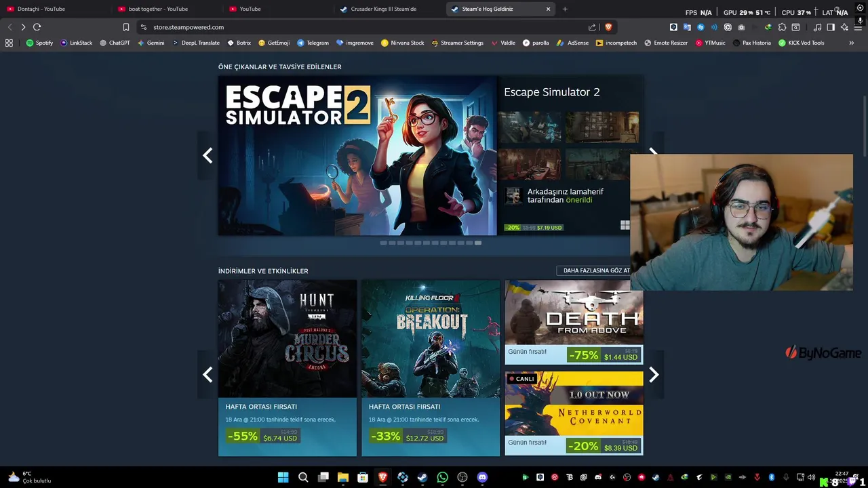This screenshot has width=868, height=488.
Task: Open the Brave hamburger main menu
Action: tap(859, 27)
